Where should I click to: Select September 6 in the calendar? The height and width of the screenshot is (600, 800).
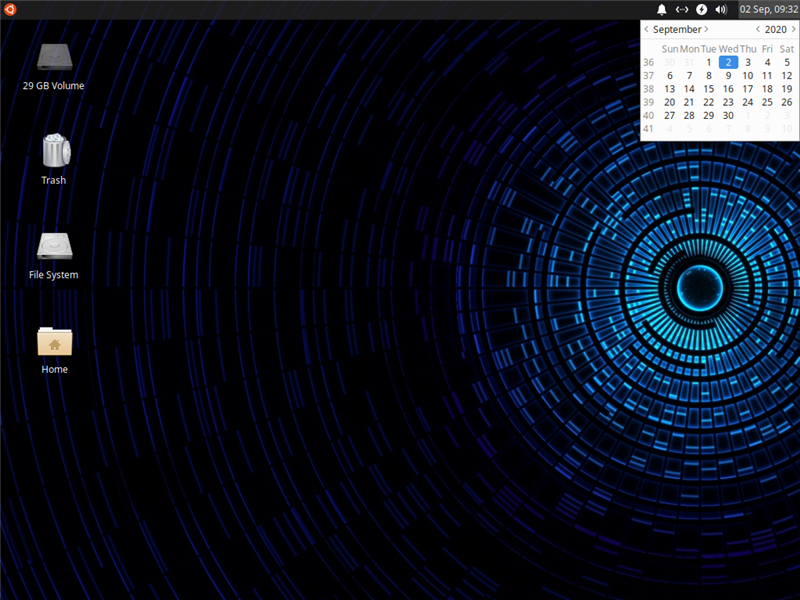669,76
